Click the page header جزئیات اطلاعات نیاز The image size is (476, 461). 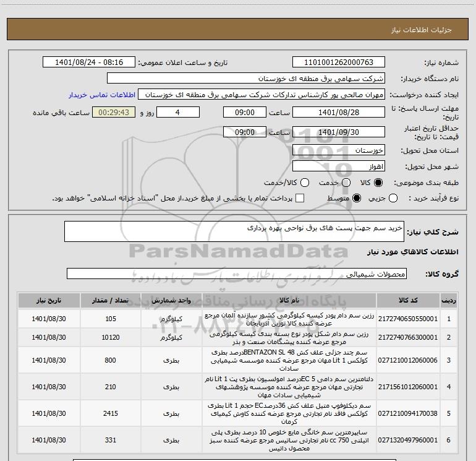pos(421,30)
